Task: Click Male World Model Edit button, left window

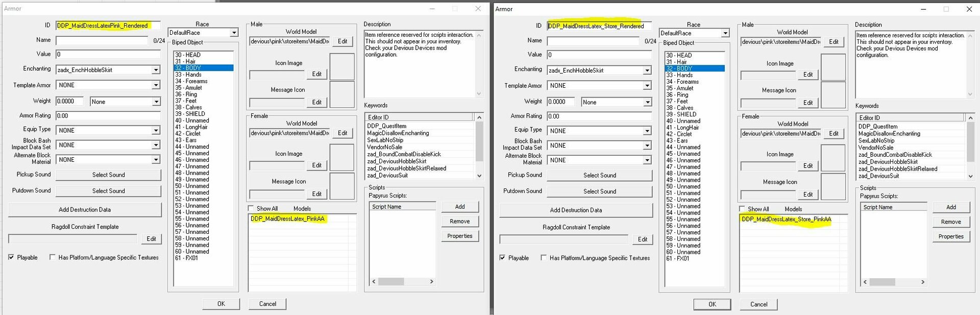Action: click(x=342, y=41)
